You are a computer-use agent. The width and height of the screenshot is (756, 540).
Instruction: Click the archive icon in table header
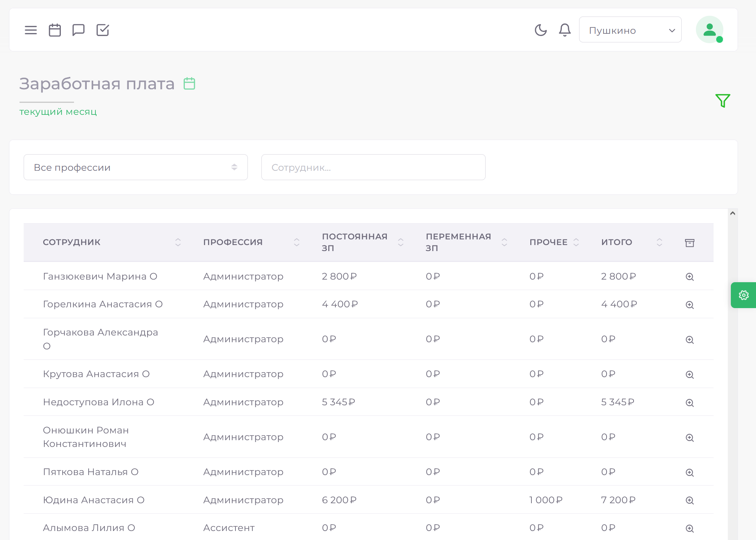tap(690, 243)
